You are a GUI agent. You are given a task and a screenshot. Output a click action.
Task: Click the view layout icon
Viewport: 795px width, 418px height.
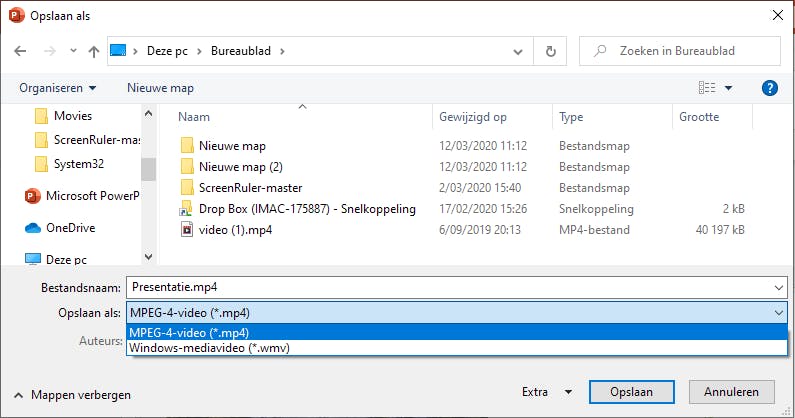tap(708, 88)
